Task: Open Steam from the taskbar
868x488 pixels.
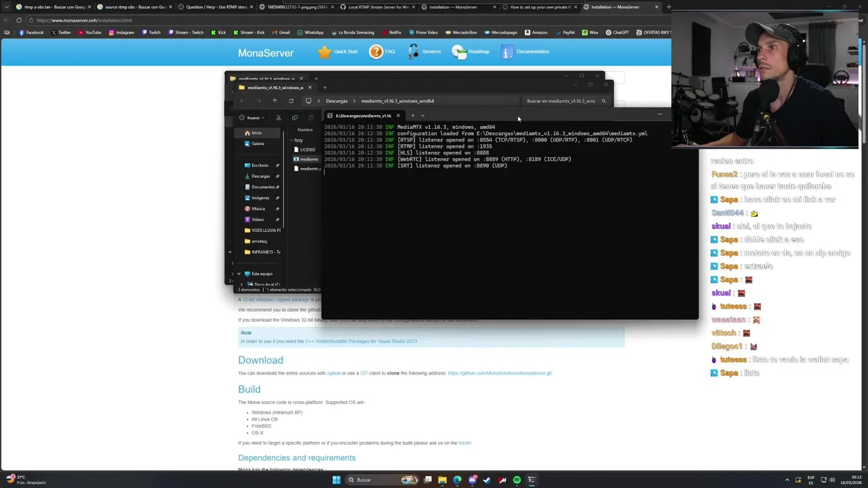Action: (487, 480)
